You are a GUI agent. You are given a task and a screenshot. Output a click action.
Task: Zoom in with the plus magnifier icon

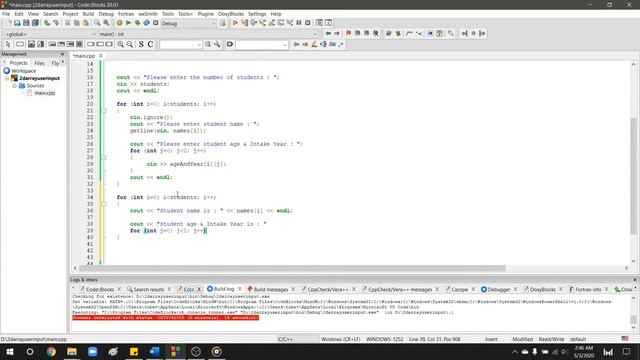click(120, 44)
